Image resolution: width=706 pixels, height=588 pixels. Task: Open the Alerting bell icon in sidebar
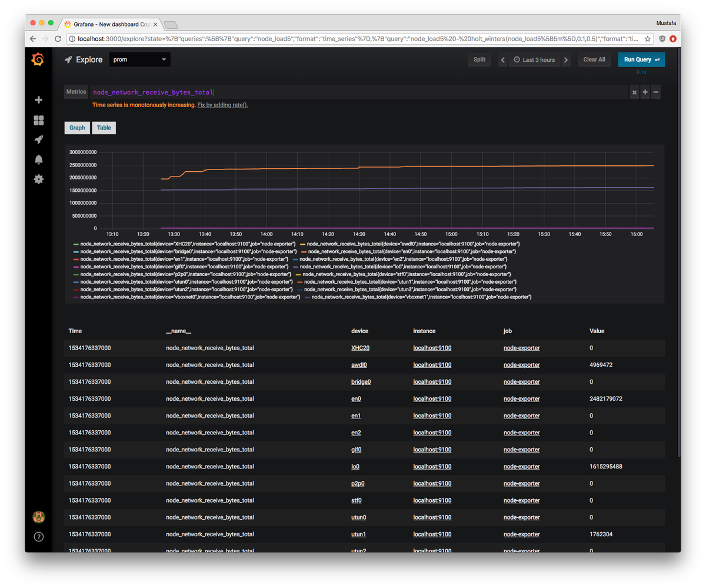coord(39,160)
